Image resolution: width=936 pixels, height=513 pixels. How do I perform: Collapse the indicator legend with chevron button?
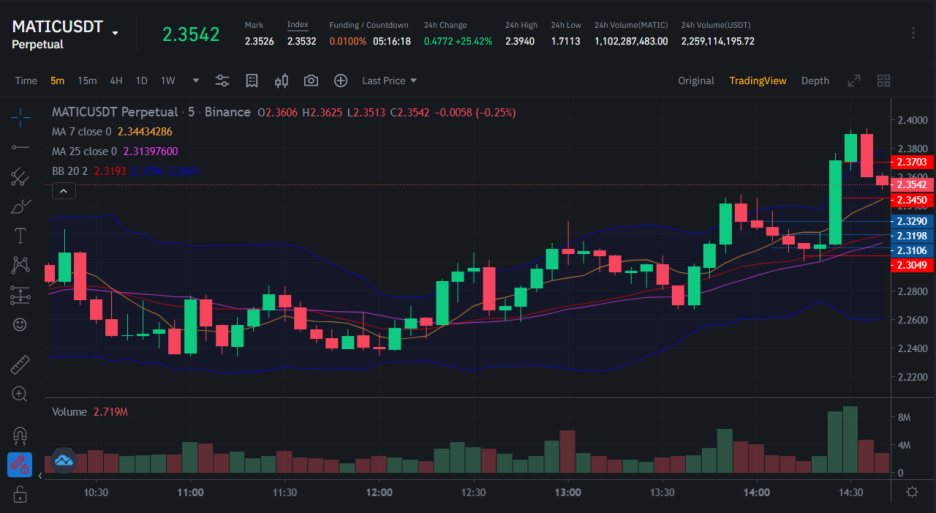point(63,191)
